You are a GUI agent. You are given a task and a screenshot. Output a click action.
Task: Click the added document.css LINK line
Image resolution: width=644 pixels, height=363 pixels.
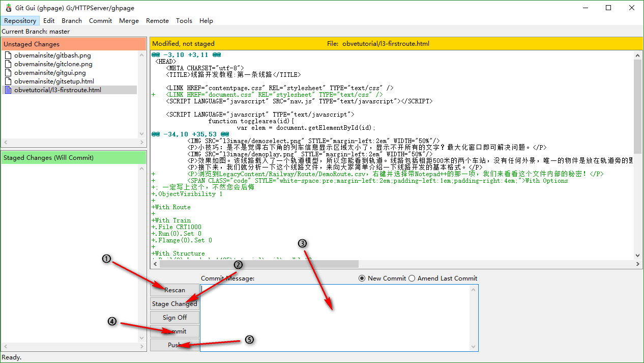267,95
